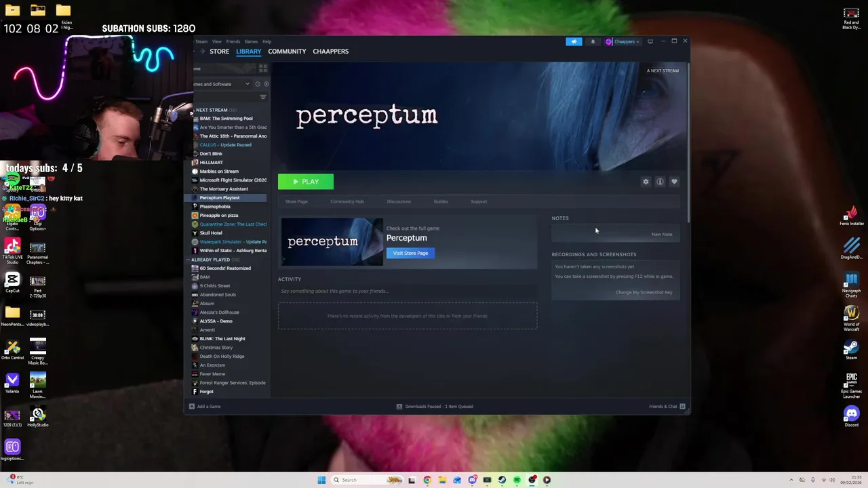Open the library advanced filter icon
Screen dimensions: 868x488
click(x=263, y=97)
